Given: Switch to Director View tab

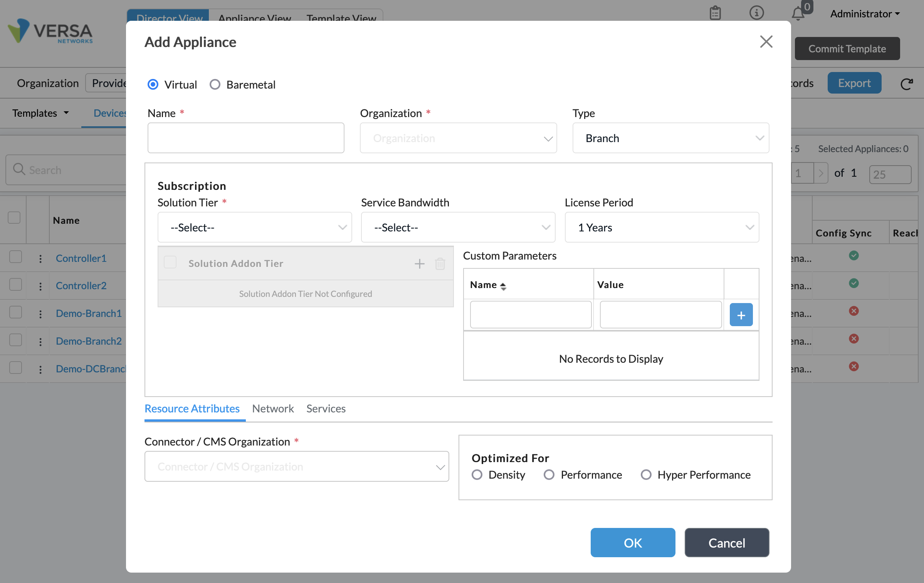Looking at the screenshot, I should [169, 16].
